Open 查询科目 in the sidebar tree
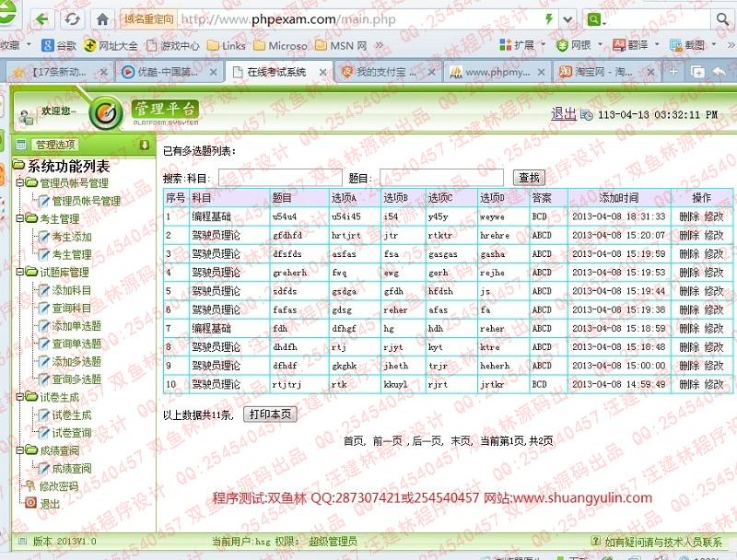Screen dimensions: 737x560 72,308
